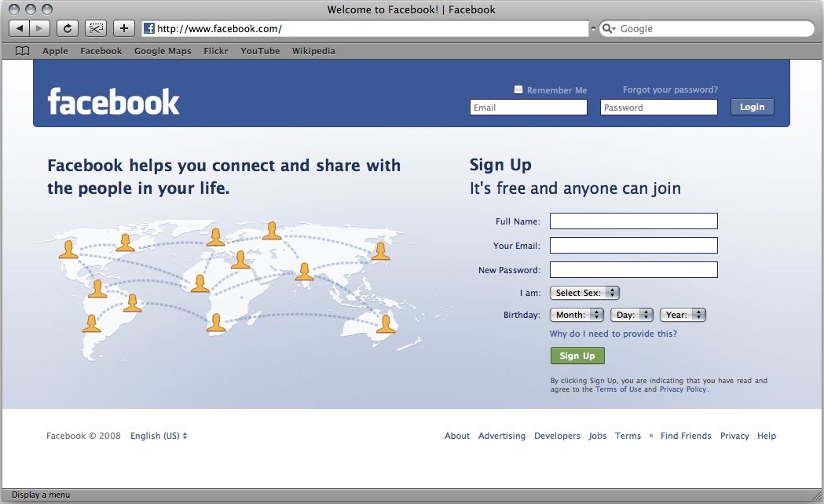Open the Advertising footer link
The image size is (824, 504).
point(502,436)
